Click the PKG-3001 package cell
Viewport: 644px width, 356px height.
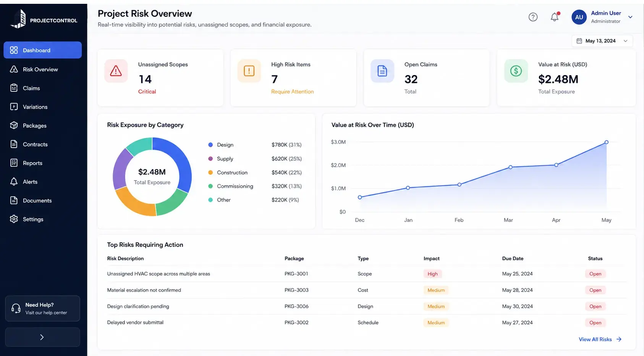click(296, 274)
